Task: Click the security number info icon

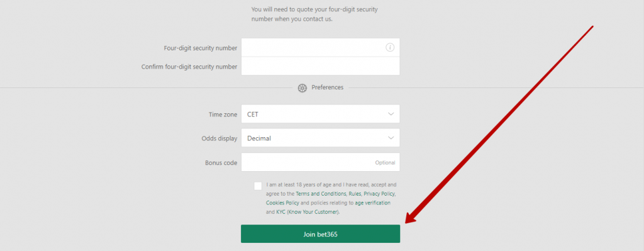Action: click(x=390, y=48)
